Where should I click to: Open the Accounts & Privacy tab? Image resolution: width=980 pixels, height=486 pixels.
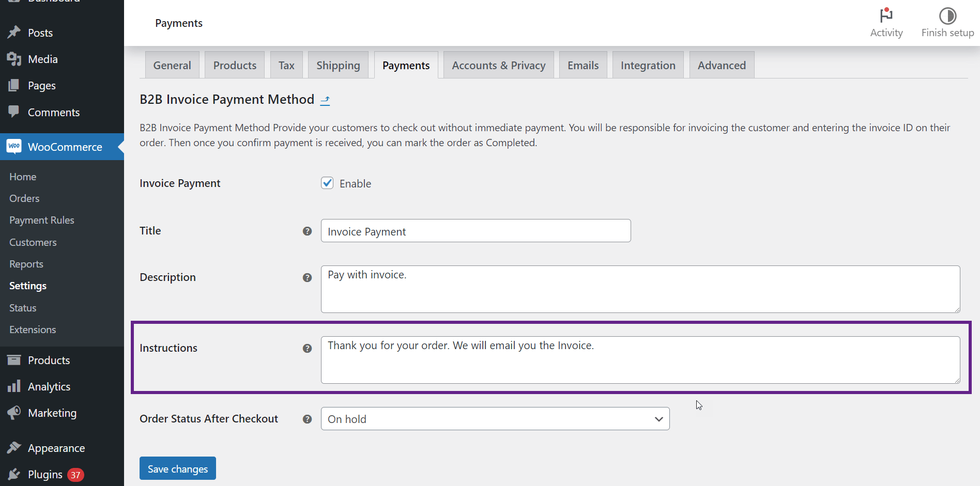(498, 65)
